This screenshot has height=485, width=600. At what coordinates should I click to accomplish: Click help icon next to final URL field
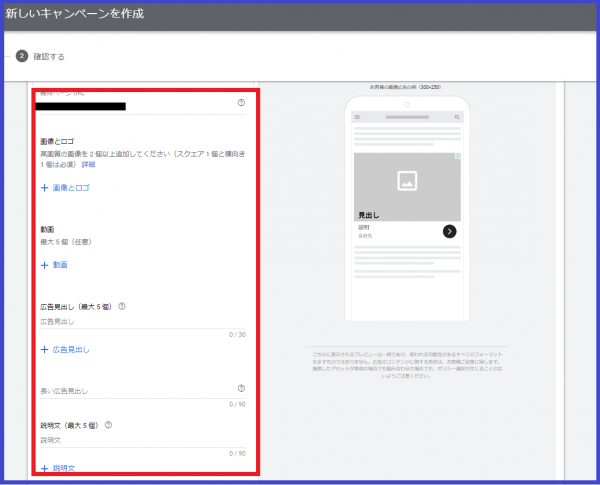(241, 103)
